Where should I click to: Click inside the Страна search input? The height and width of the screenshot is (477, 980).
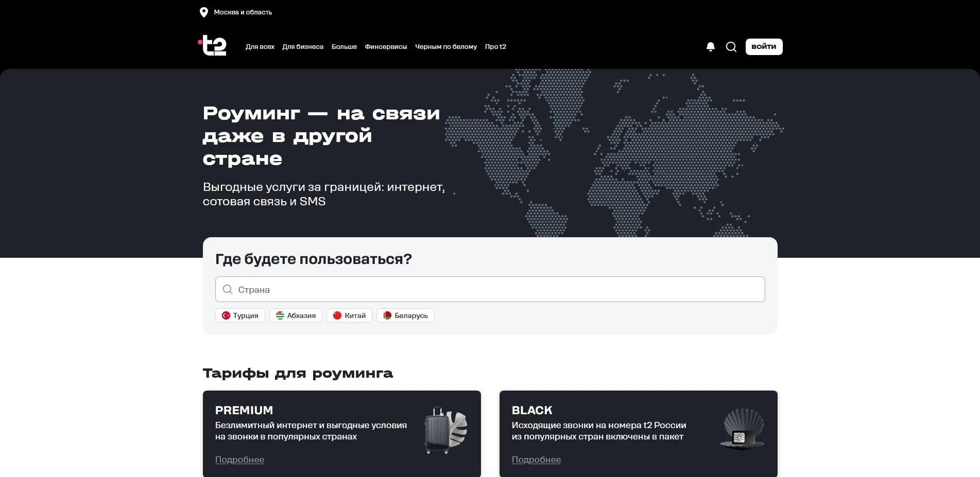tap(490, 289)
